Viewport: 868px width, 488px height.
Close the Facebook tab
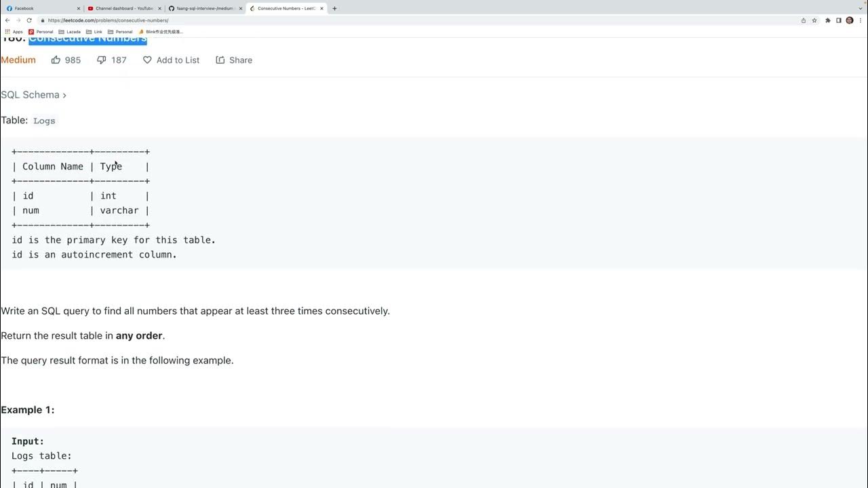point(79,8)
